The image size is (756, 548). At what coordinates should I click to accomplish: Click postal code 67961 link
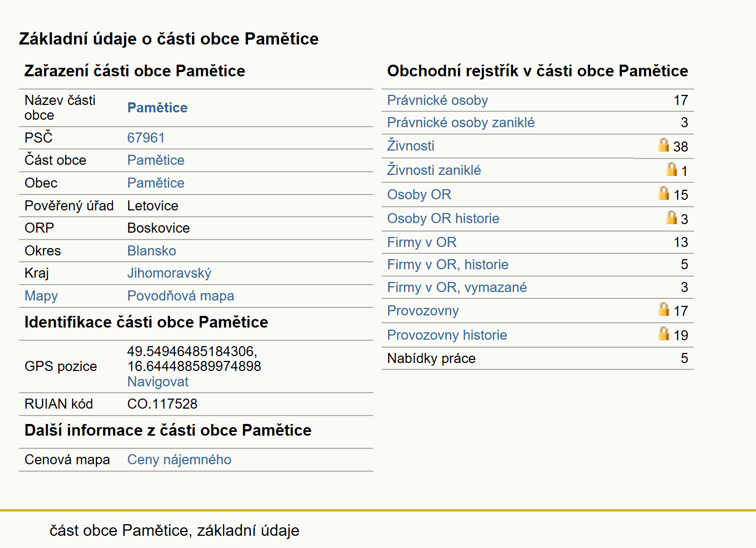tap(146, 138)
